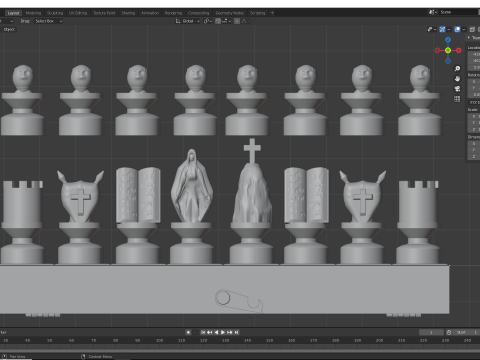Click the Dimensions X field
Image resolution: width=480 pixels, height=360 pixels.
point(474,144)
